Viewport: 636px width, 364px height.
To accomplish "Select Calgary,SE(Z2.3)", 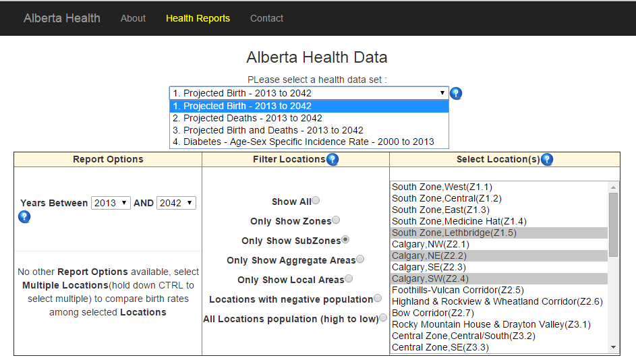I will click(499, 267).
